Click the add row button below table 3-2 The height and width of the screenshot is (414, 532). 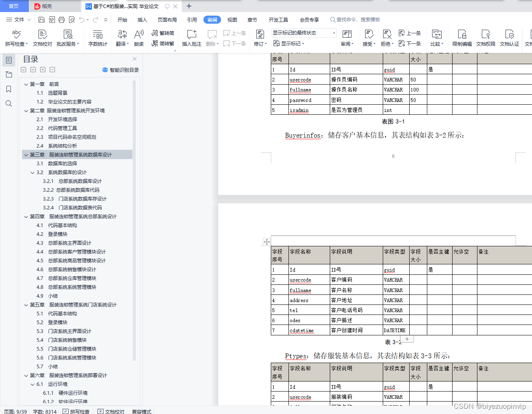pos(407,339)
